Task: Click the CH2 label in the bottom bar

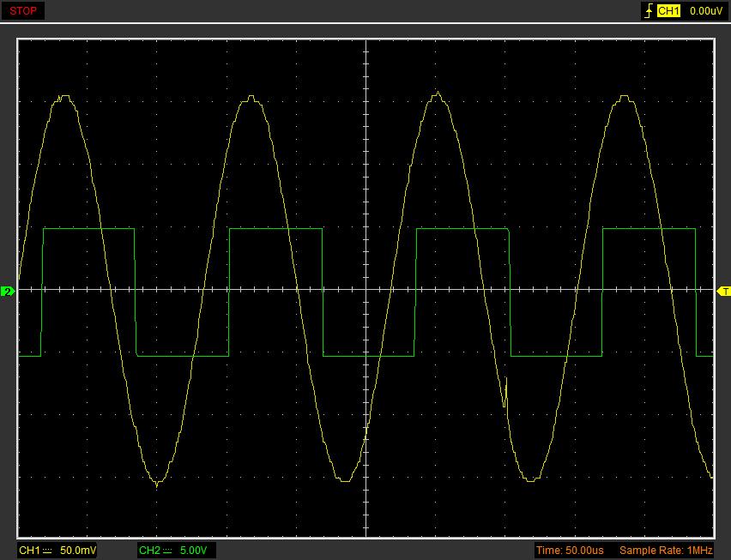Action: (149, 550)
